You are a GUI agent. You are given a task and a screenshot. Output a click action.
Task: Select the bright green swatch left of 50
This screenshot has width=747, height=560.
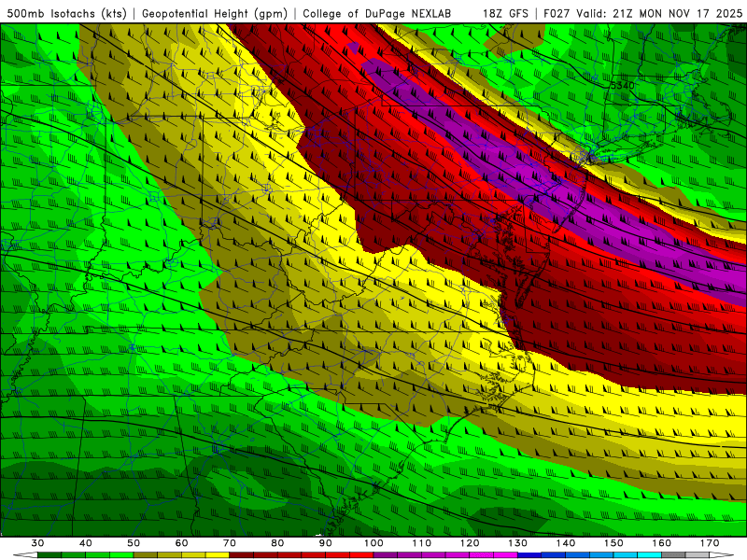121,555
